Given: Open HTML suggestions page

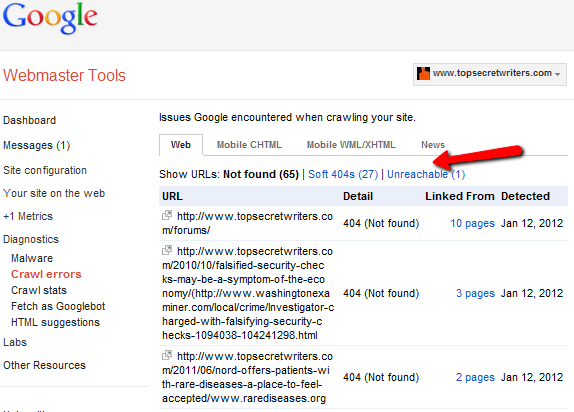Looking at the screenshot, I should click(56, 323).
